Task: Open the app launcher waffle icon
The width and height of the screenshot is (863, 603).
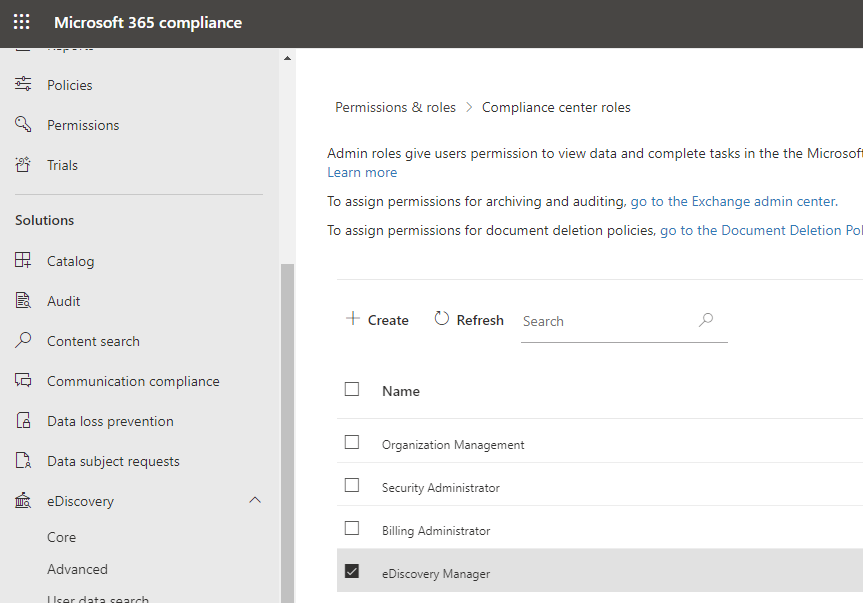Action: (x=21, y=22)
